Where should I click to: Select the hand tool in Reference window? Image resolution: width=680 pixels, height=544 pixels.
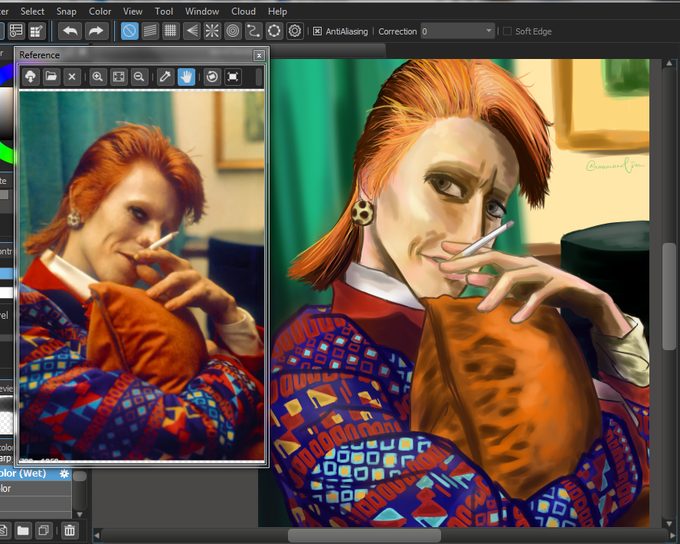(x=186, y=77)
